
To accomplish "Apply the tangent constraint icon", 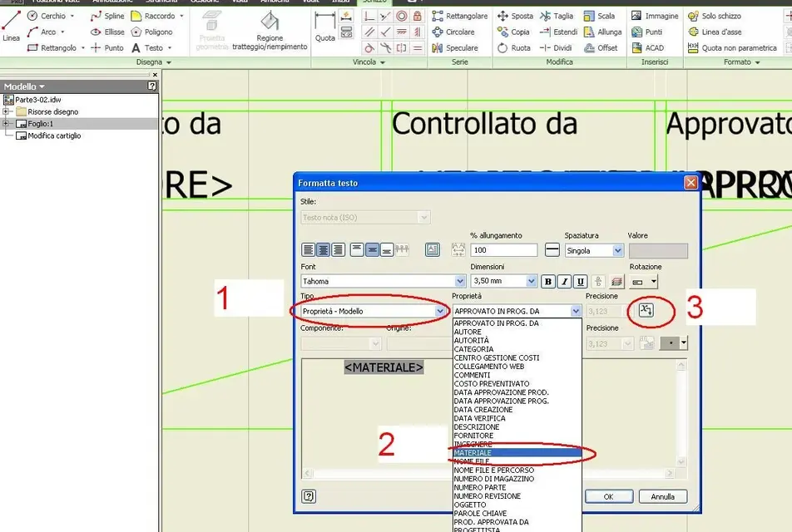I will [x=369, y=48].
